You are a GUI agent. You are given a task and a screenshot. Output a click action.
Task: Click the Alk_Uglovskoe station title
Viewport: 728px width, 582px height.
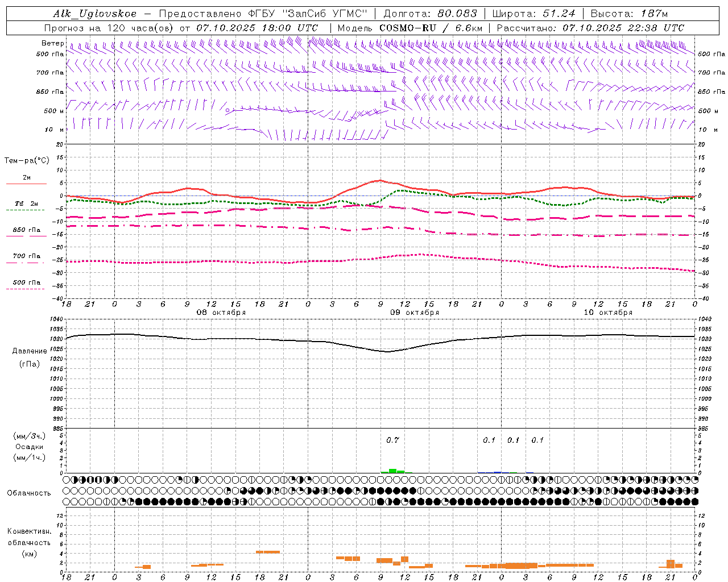[95, 14]
